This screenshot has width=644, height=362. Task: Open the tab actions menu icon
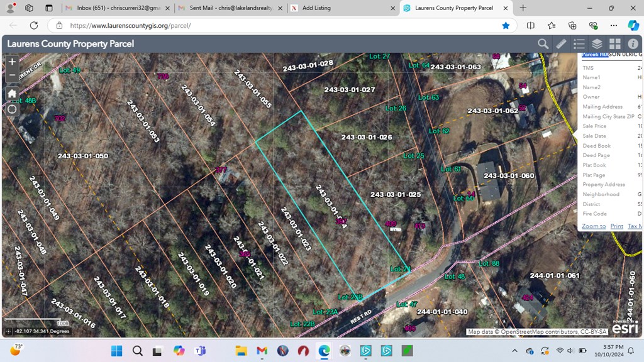click(x=49, y=8)
